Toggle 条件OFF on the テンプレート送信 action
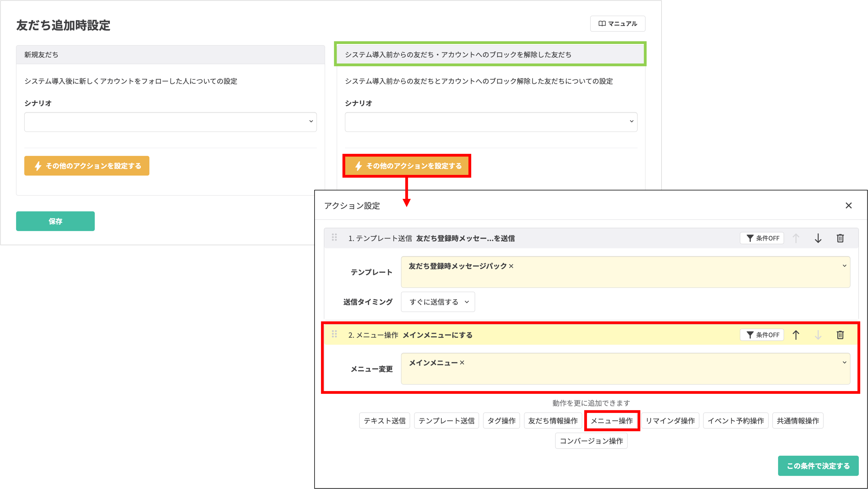Viewport: 868px width, 489px height. click(762, 238)
